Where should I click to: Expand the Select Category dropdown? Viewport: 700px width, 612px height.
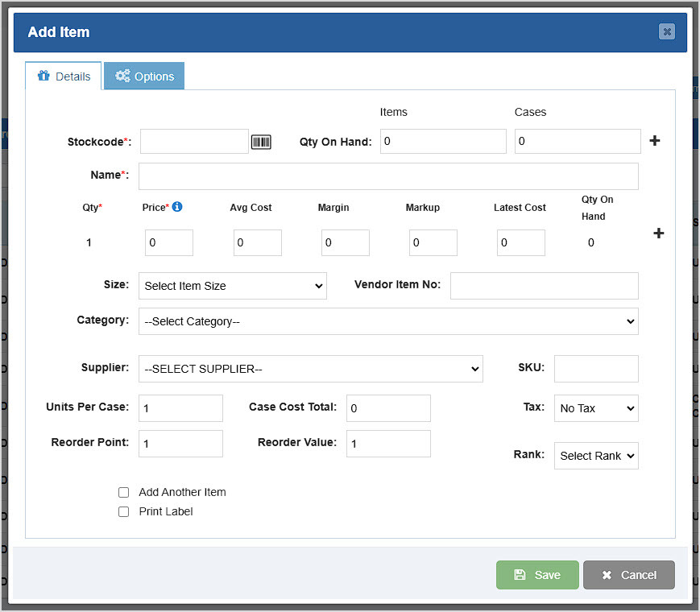pyautogui.click(x=388, y=321)
